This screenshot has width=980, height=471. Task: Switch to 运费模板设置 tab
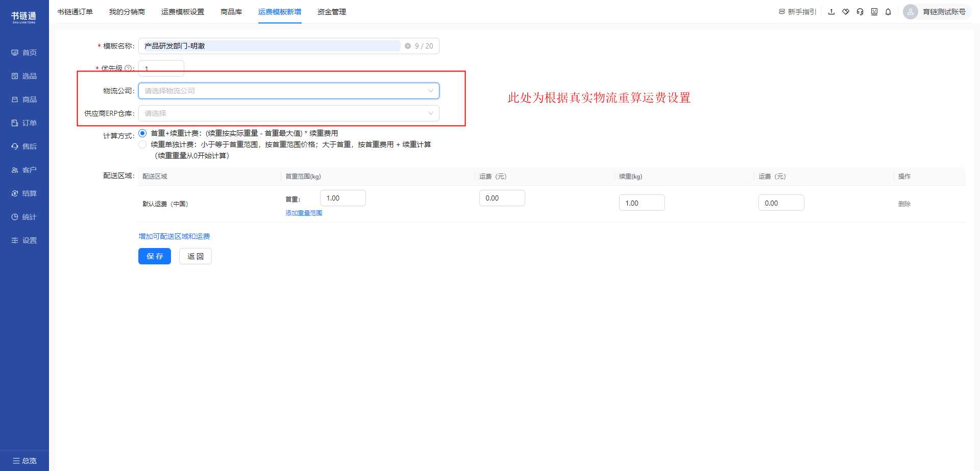click(x=183, y=12)
